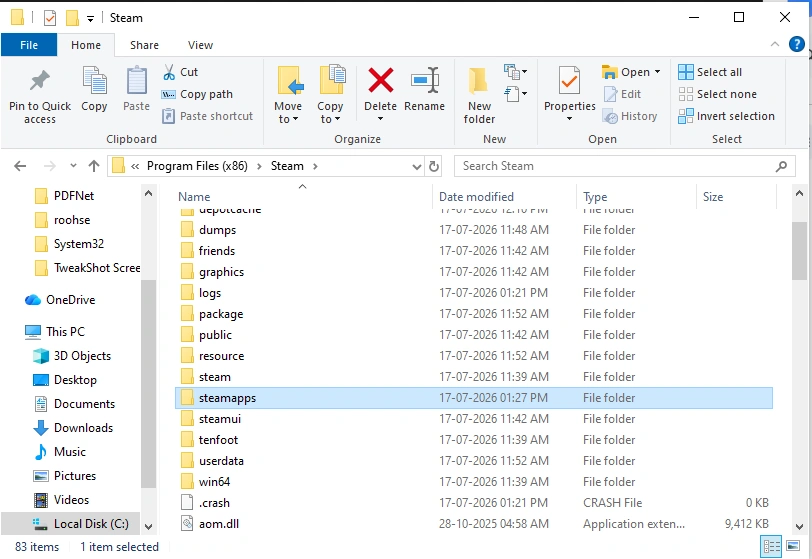Open Move to dropdown
This screenshot has width=812, height=559.
288,96
